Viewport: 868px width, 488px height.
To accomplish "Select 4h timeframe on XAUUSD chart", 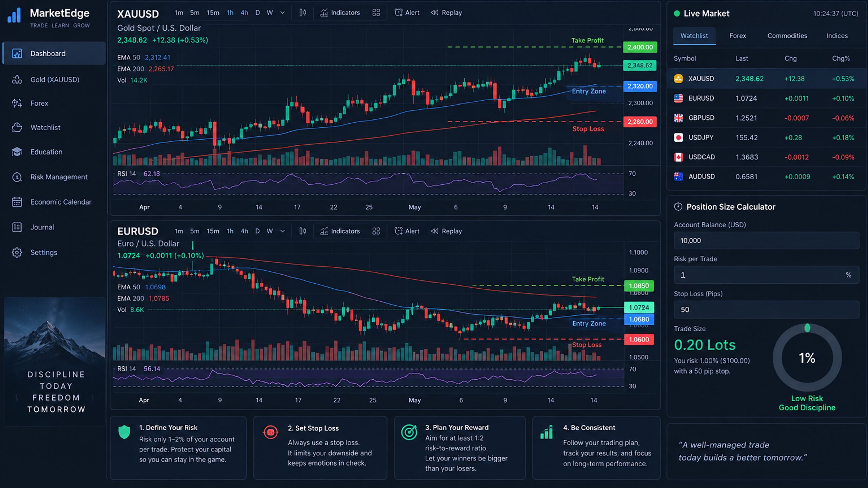I will pyautogui.click(x=244, y=13).
